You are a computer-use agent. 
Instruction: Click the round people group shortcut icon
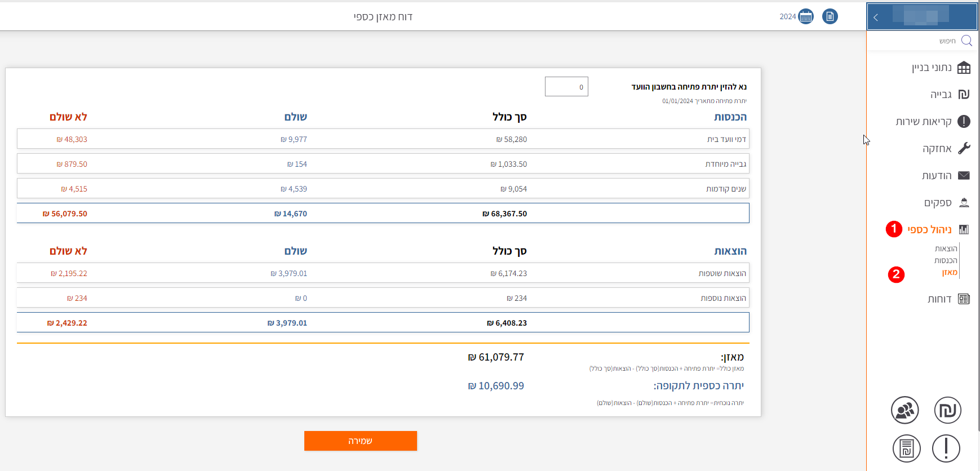click(904, 410)
